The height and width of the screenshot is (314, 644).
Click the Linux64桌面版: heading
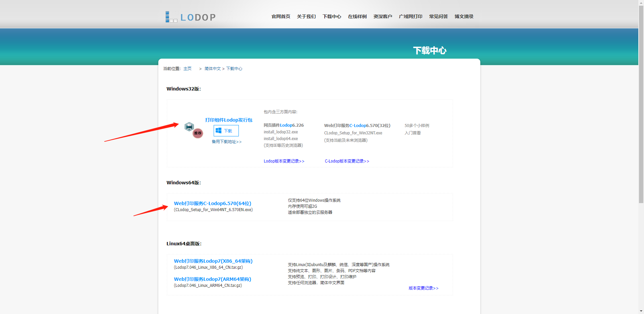coord(184,244)
